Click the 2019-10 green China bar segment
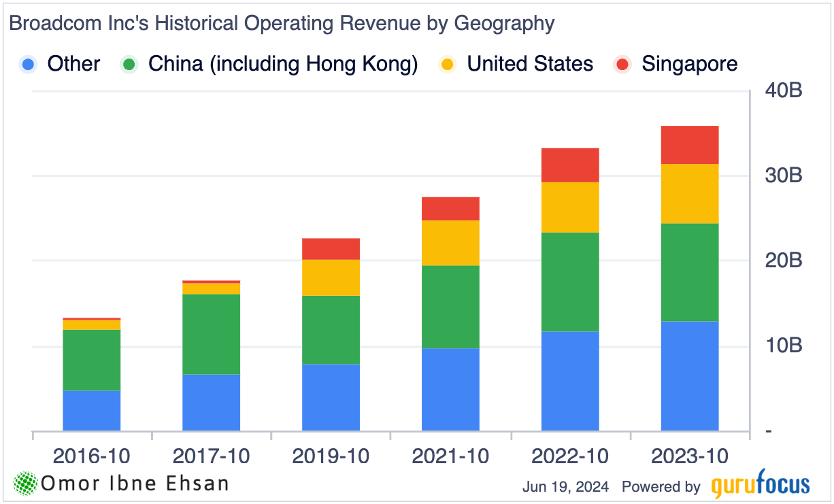The width and height of the screenshot is (834, 504). click(331, 330)
